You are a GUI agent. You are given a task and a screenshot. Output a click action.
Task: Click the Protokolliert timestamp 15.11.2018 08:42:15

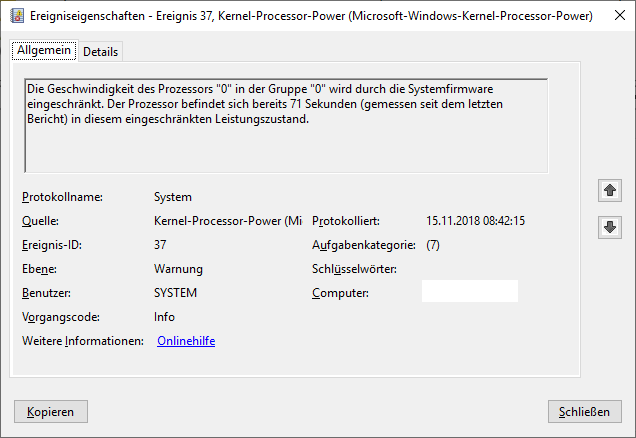coord(475,221)
